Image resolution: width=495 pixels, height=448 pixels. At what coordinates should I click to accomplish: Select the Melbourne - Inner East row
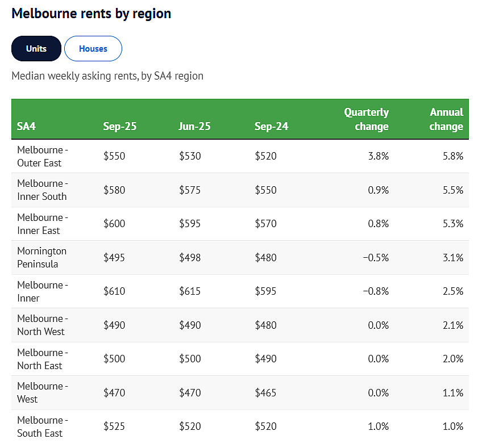pos(240,224)
